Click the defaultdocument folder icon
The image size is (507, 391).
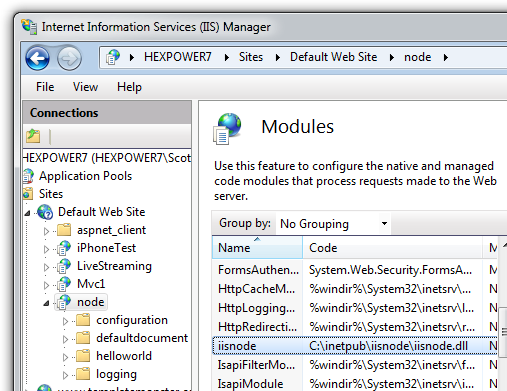tap(83, 337)
